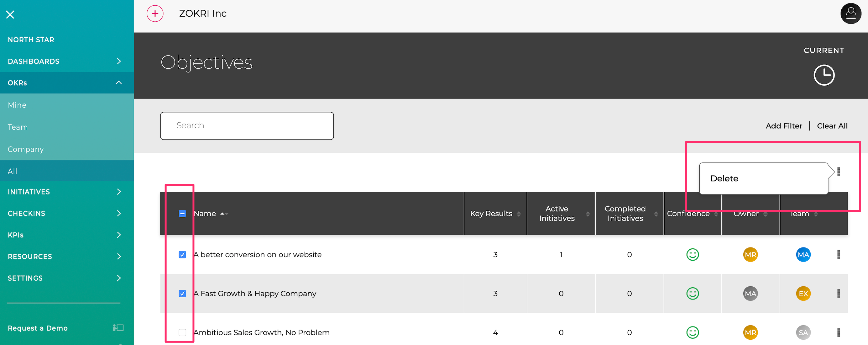Click confidence smiley for Ambitious Sales Growth row
868x345 pixels.
pyautogui.click(x=693, y=332)
